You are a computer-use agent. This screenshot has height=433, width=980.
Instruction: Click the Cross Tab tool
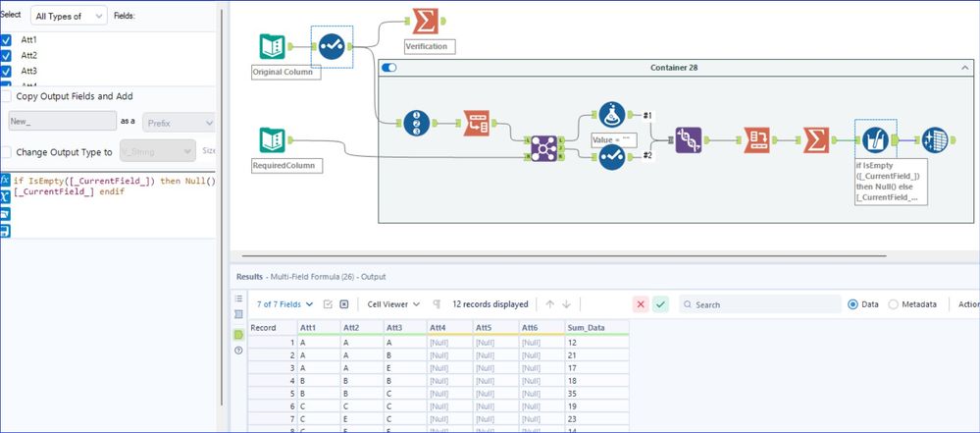point(756,140)
